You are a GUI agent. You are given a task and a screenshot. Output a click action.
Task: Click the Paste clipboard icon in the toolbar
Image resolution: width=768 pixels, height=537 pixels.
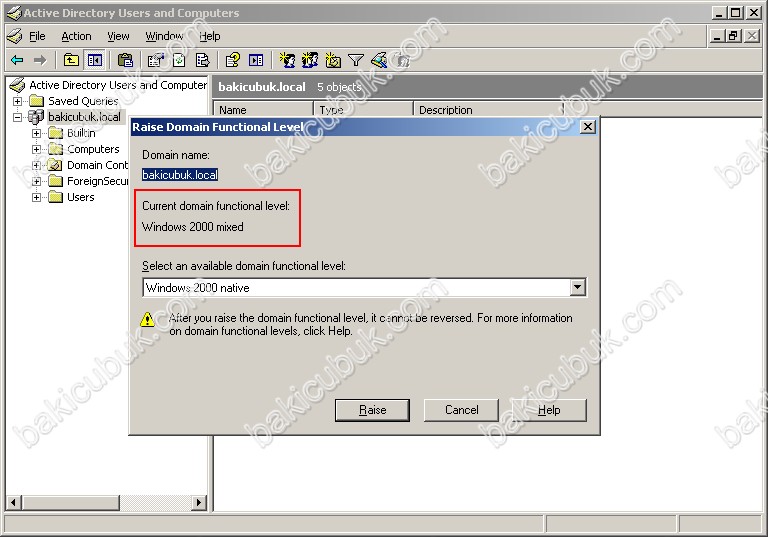125,60
